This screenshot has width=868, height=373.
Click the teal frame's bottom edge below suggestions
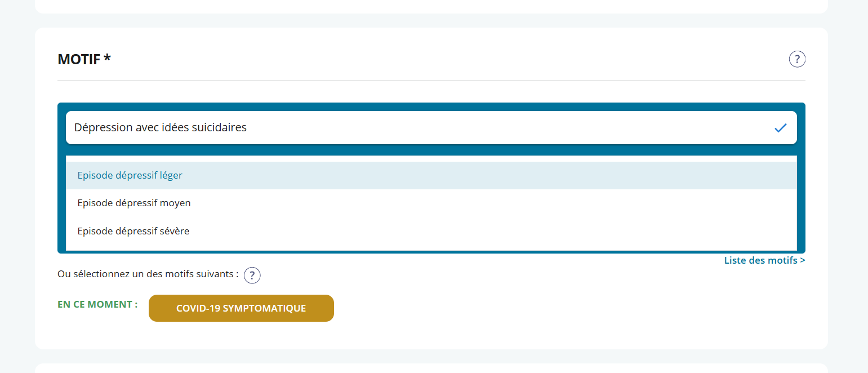coord(431,251)
